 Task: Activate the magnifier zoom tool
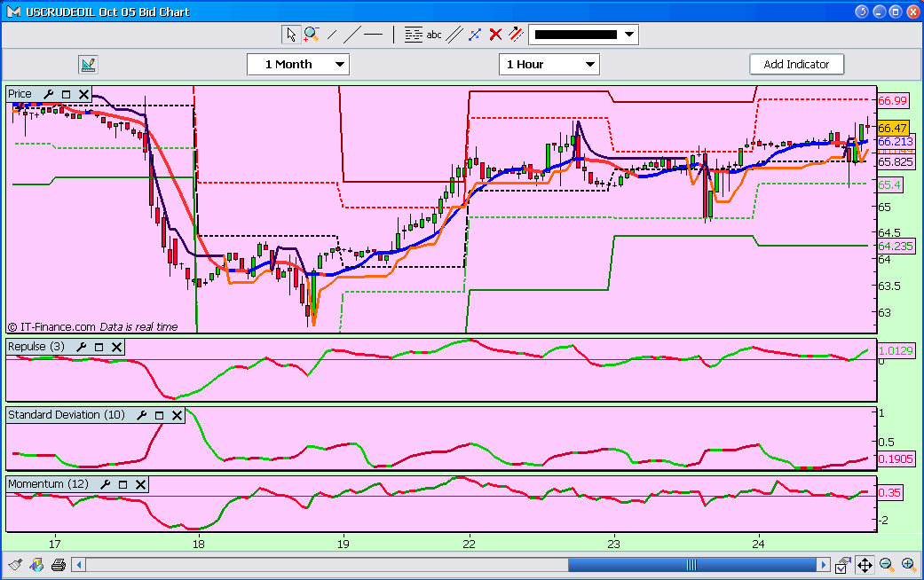312,35
